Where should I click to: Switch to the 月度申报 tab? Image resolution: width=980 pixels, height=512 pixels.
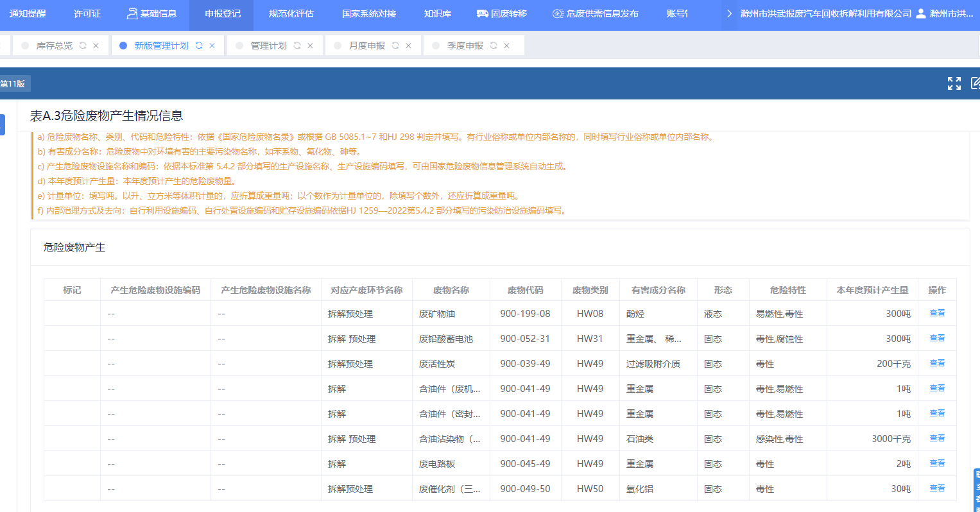[367, 46]
